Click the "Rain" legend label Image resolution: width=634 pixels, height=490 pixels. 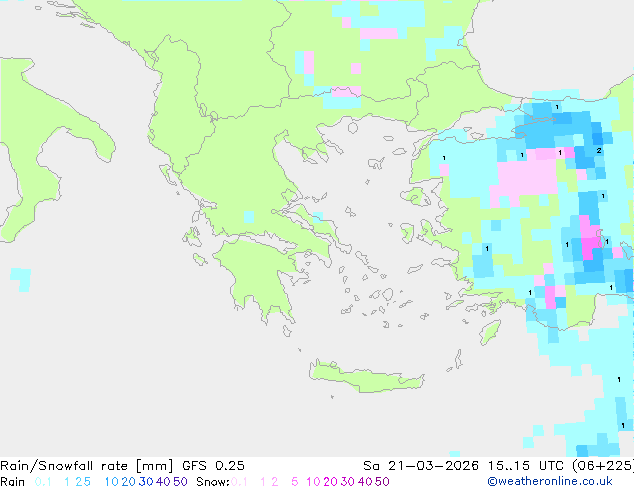(13, 482)
